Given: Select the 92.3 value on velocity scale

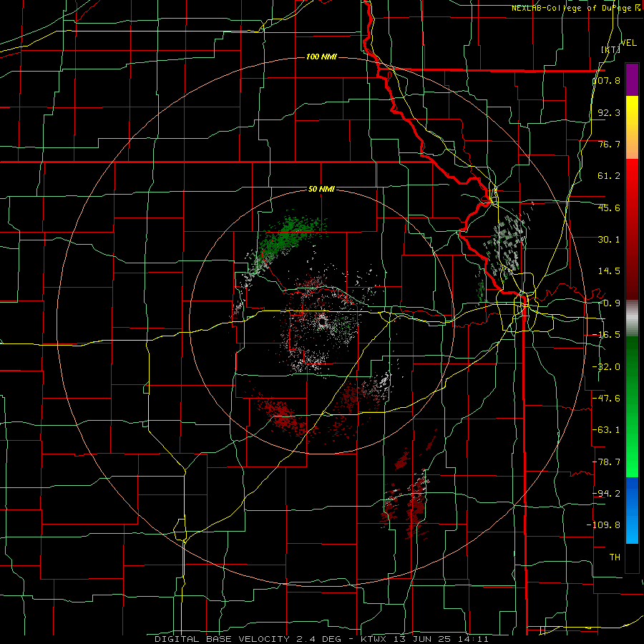Looking at the screenshot, I should click(x=609, y=112).
